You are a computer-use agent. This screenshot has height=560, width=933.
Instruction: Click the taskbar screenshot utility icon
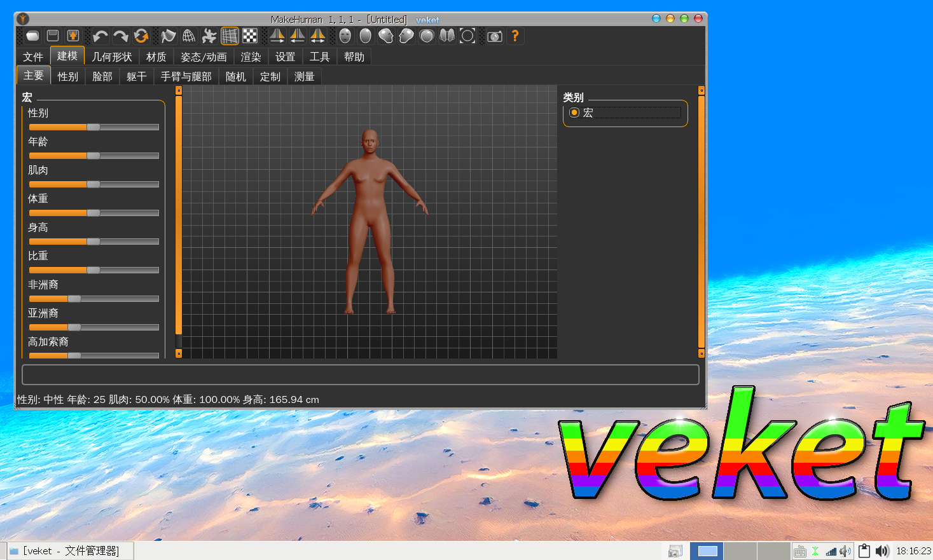[x=675, y=551]
